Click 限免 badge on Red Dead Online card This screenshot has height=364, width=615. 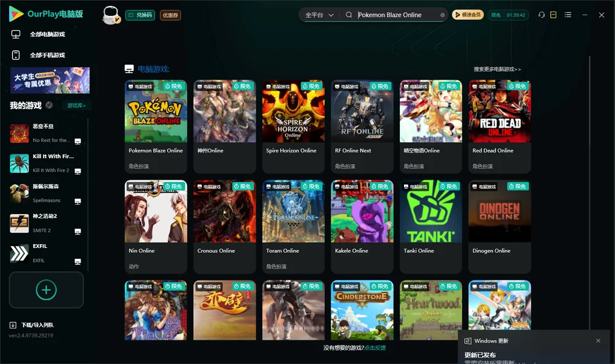click(518, 86)
